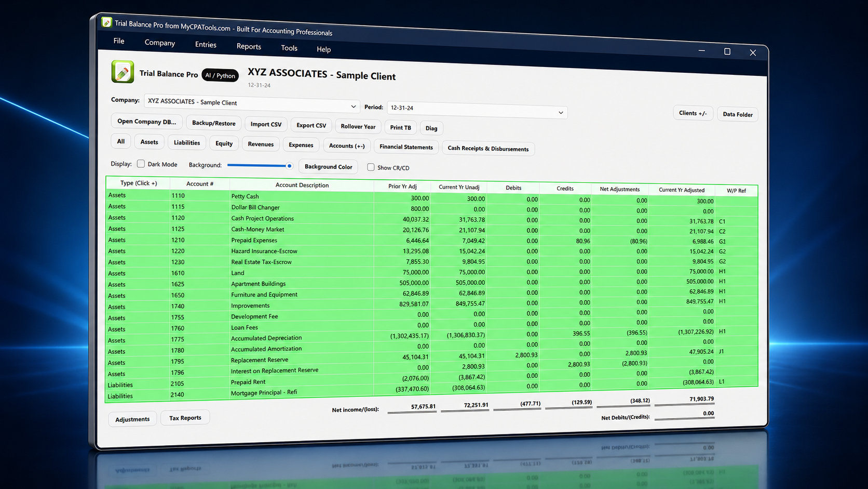The image size is (868, 489).
Task: Click the Mortgage Principal - Refi row
Action: pos(431,390)
